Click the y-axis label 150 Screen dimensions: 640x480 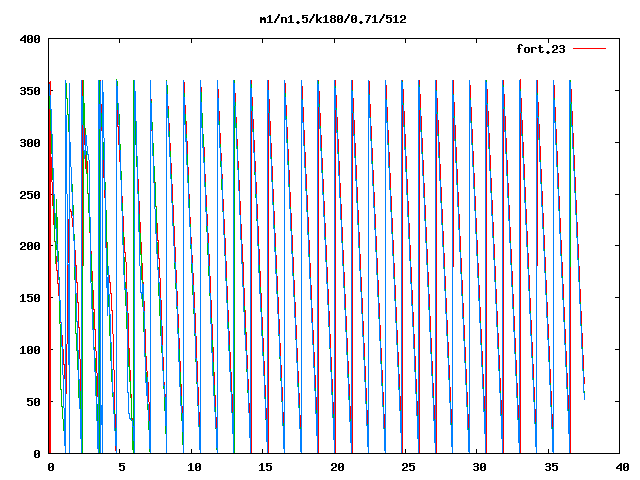tap(30, 298)
